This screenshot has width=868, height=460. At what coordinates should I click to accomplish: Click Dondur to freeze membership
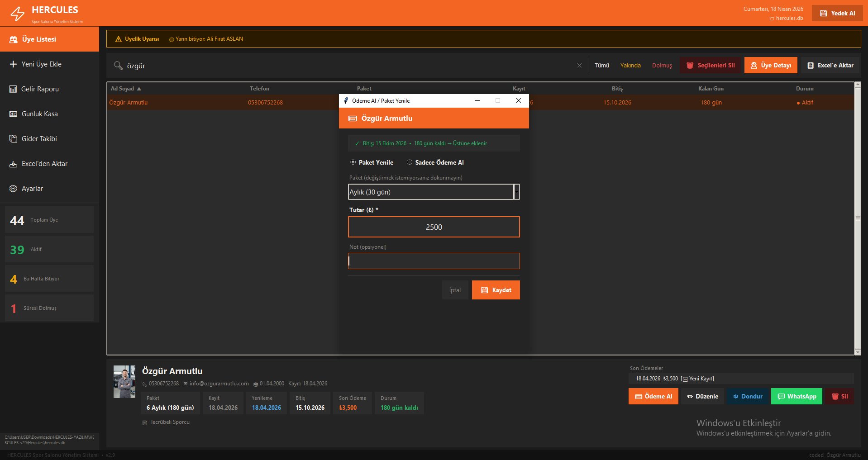748,396
